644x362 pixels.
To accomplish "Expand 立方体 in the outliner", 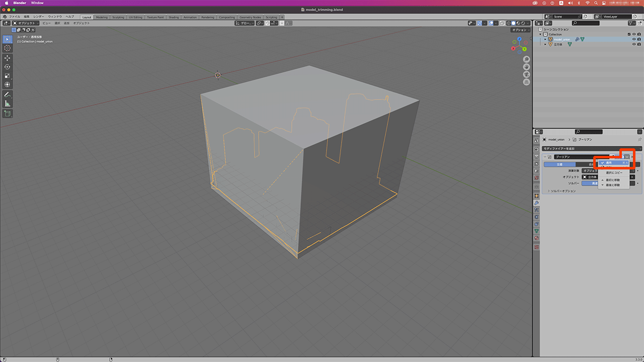I will (545, 44).
